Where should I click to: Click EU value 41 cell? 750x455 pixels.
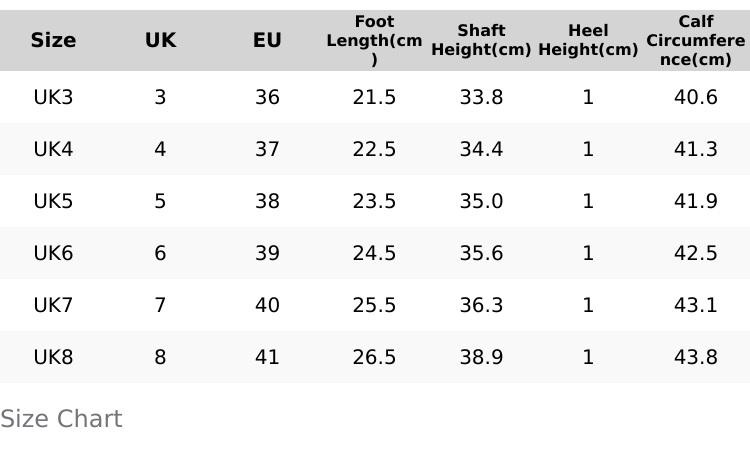coord(267,357)
